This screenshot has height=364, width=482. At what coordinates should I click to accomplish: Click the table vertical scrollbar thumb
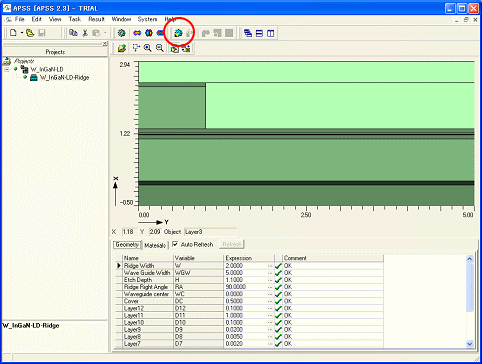[x=470, y=287]
